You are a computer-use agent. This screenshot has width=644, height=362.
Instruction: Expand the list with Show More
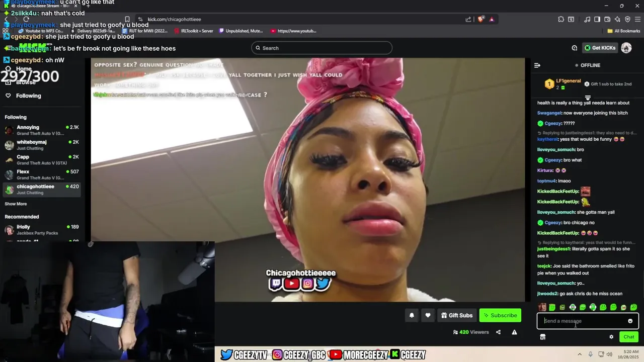16,204
